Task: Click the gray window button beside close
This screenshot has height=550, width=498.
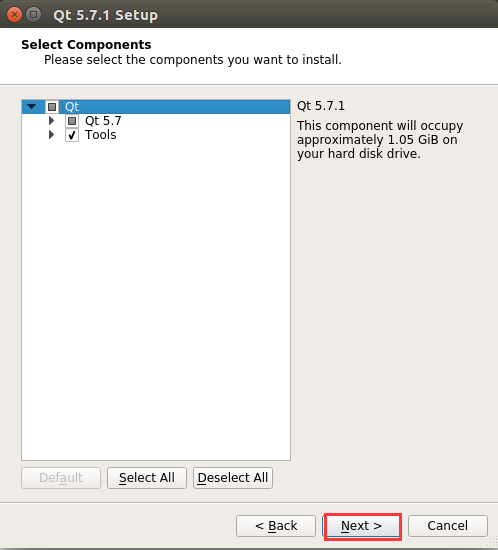Action: tap(34, 15)
